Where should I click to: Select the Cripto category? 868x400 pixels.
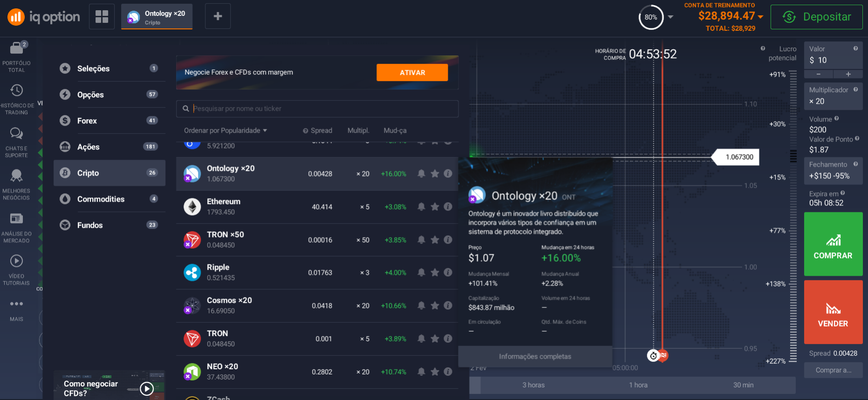[x=109, y=173]
